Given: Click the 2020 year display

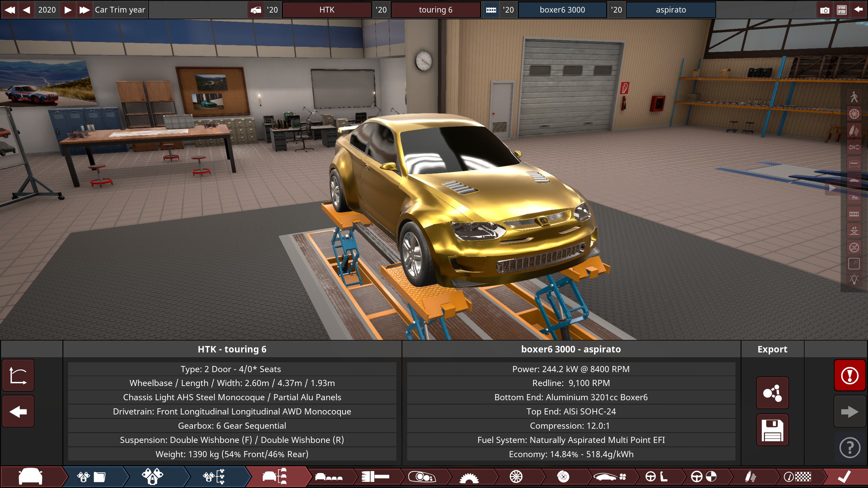Looking at the screenshot, I should click(47, 10).
